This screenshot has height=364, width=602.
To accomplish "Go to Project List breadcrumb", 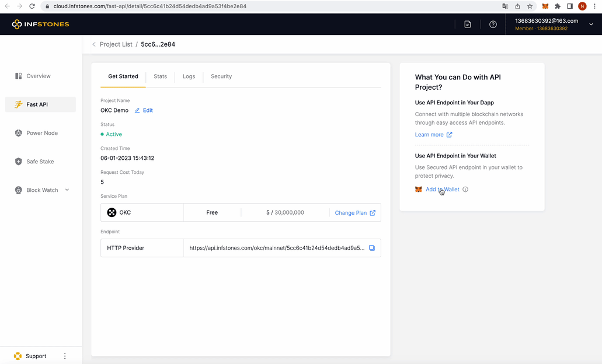I will (116, 44).
